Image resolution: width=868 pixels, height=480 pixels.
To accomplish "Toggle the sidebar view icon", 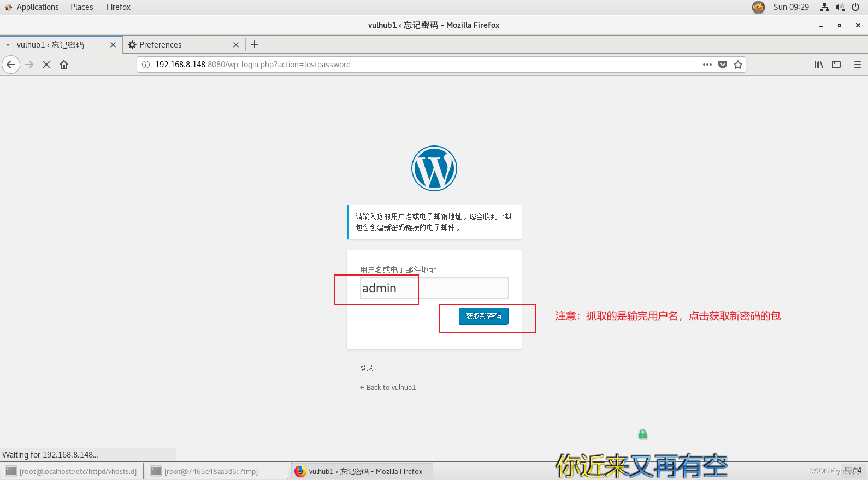I will point(836,65).
